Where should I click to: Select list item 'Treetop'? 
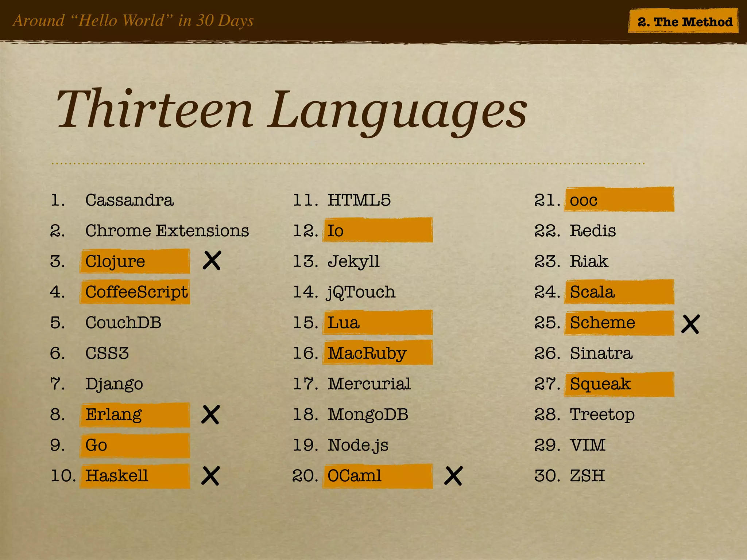tap(602, 415)
